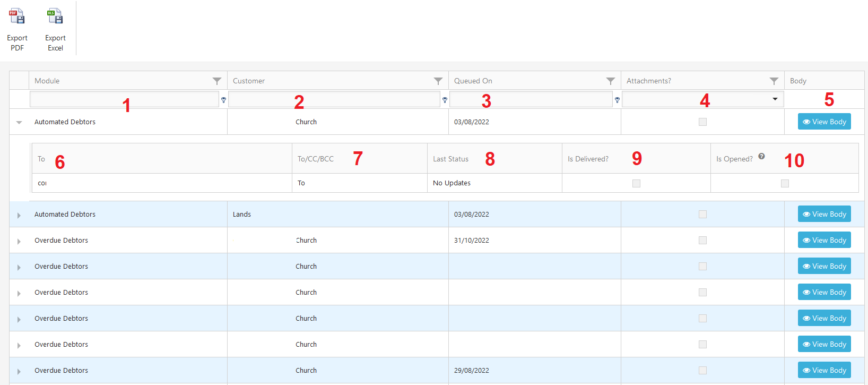Click the To/CC/BCC detail column header
The height and width of the screenshot is (385, 868).
point(316,159)
